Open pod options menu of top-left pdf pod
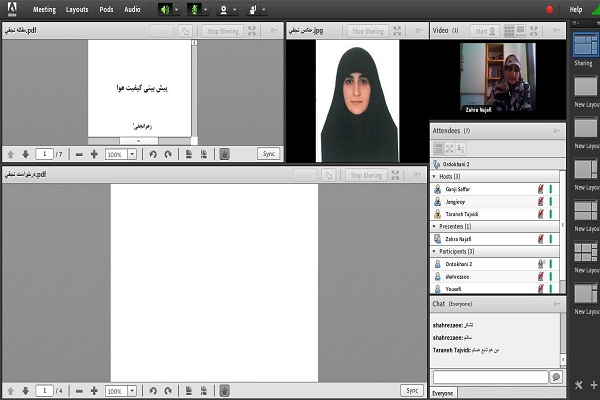The height and width of the screenshot is (400, 600). [x=274, y=31]
